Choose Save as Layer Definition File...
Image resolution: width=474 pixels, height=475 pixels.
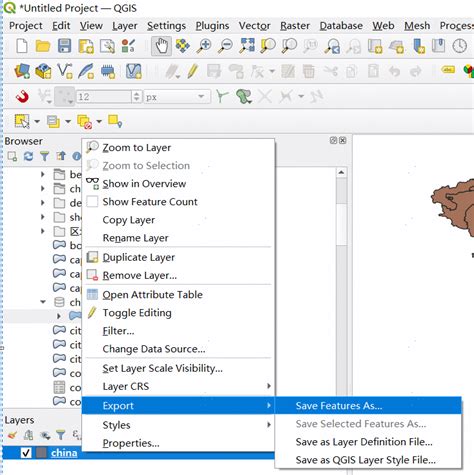368,442
